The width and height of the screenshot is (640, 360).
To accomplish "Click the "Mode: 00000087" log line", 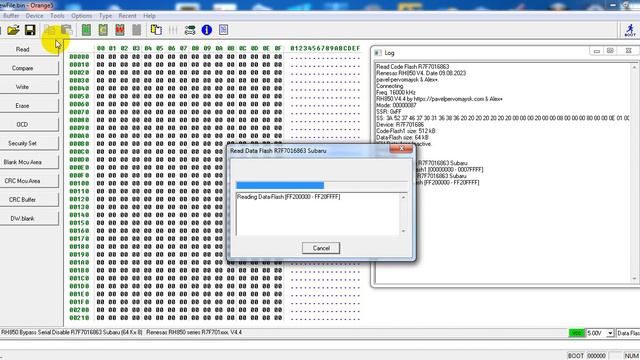I will click(x=396, y=105).
